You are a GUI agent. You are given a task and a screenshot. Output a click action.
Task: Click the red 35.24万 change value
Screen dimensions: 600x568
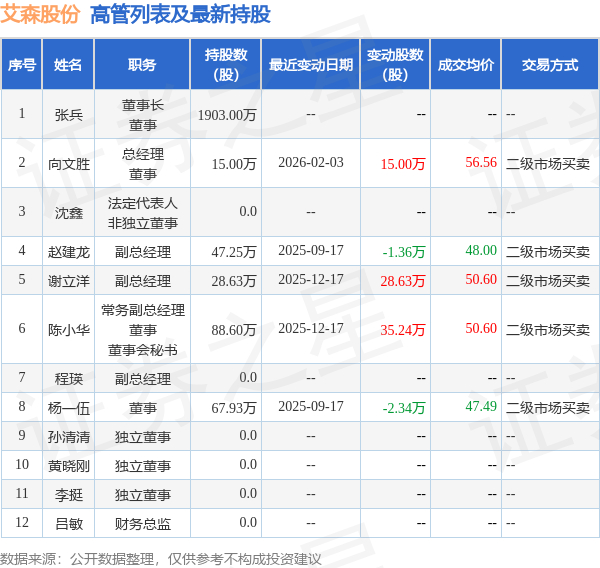[403, 330]
